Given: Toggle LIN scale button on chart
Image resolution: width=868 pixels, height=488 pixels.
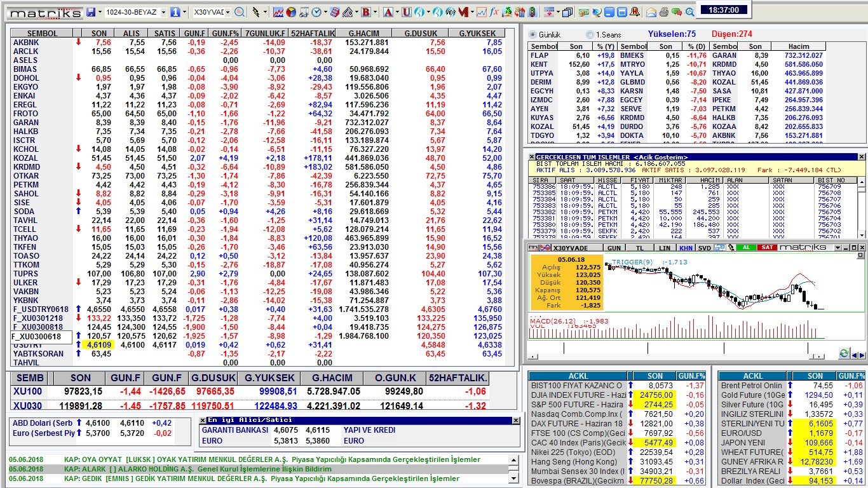Looking at the screenshot, I should tap(665, 248).
